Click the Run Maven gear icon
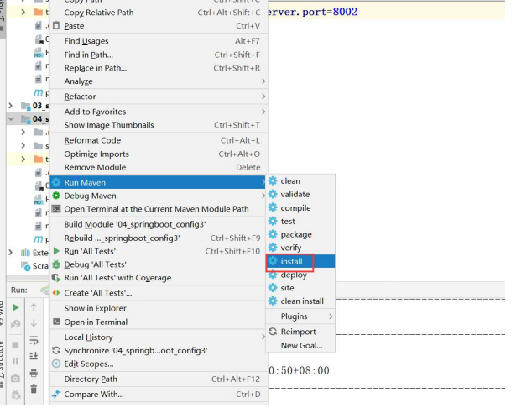Screen dimensions: 532x408 pyautogui.click(x=56, y=182)
